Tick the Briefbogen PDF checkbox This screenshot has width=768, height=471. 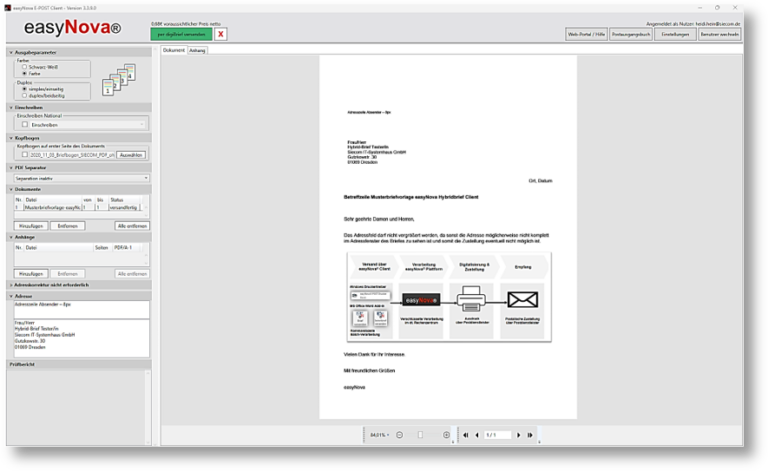click(x=25, y=155)
